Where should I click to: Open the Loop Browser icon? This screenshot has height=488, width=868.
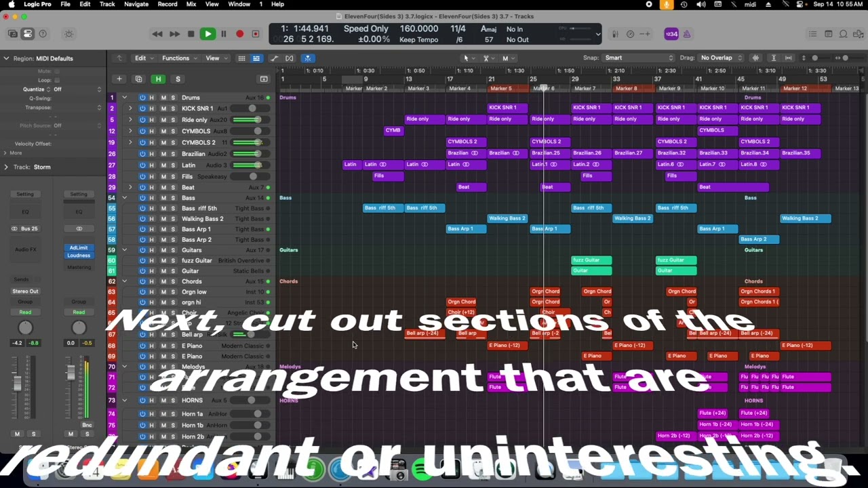click(x=844, y=34)
